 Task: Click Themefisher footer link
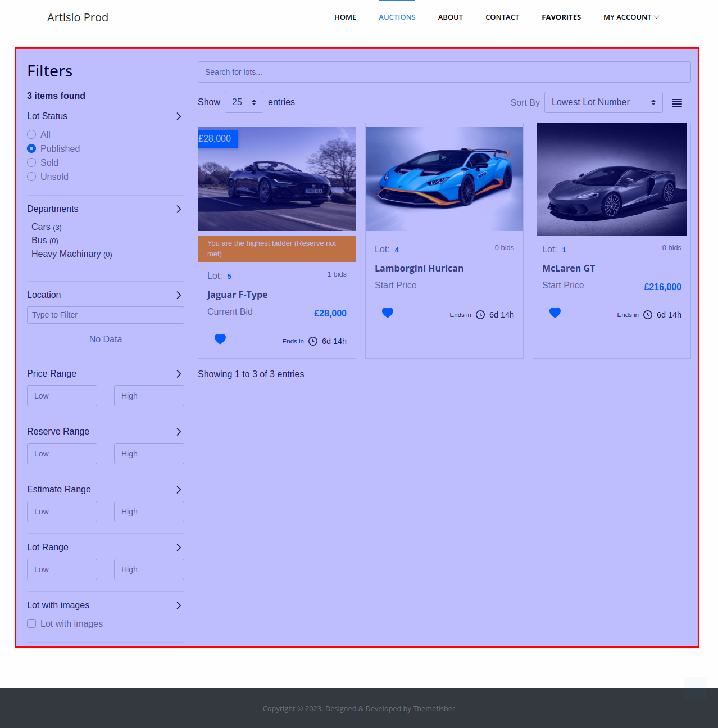(x=434, y=709)
